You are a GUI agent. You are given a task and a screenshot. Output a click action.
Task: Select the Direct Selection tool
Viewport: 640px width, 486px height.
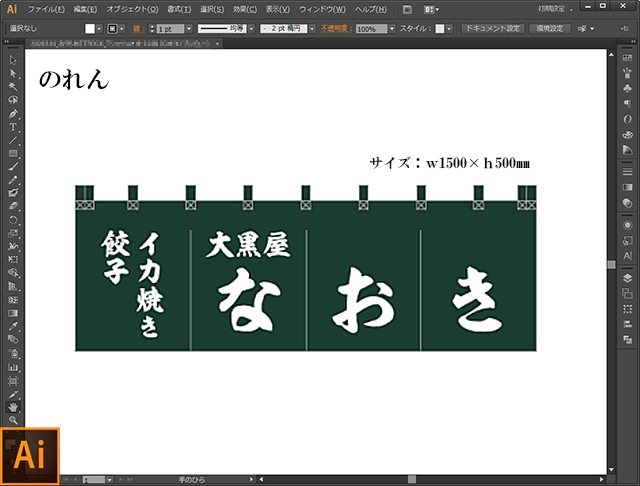coord(13,74)
